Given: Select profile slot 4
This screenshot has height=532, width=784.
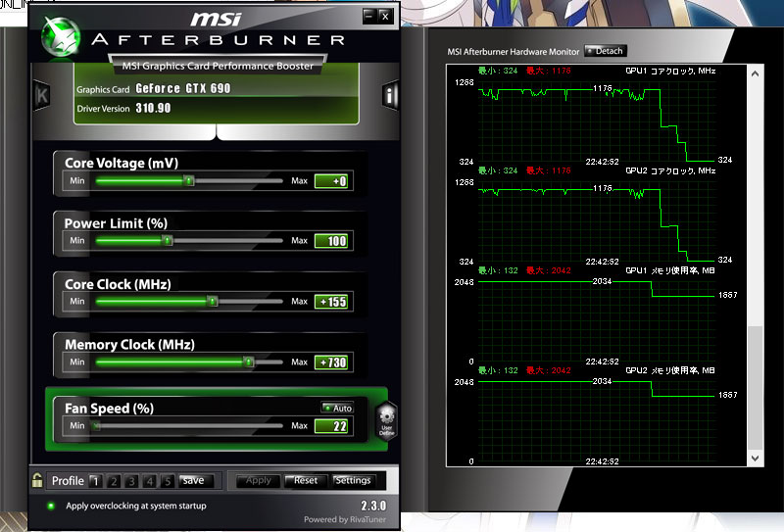Looking at the screenshot, I should click(150, 481).
